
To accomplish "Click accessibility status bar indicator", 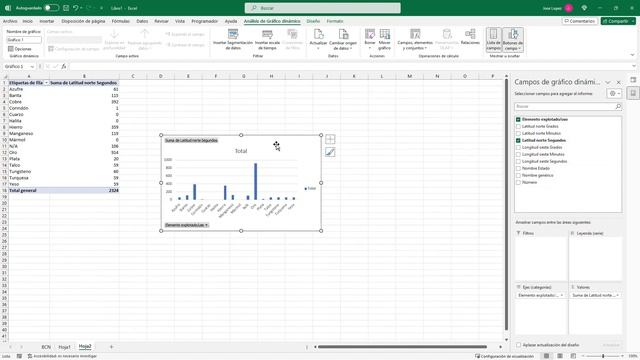I will coord(62,356).
